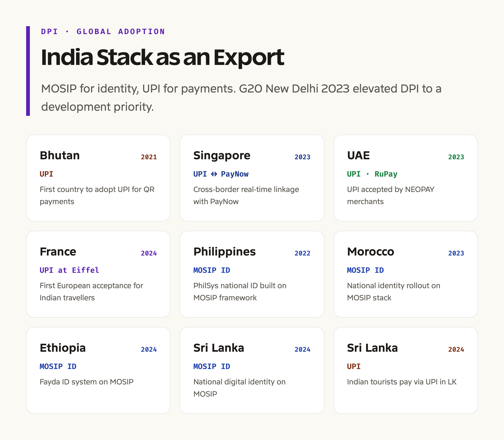Click 2024 year on Sri Lanka UPI card

click(456, 349)
